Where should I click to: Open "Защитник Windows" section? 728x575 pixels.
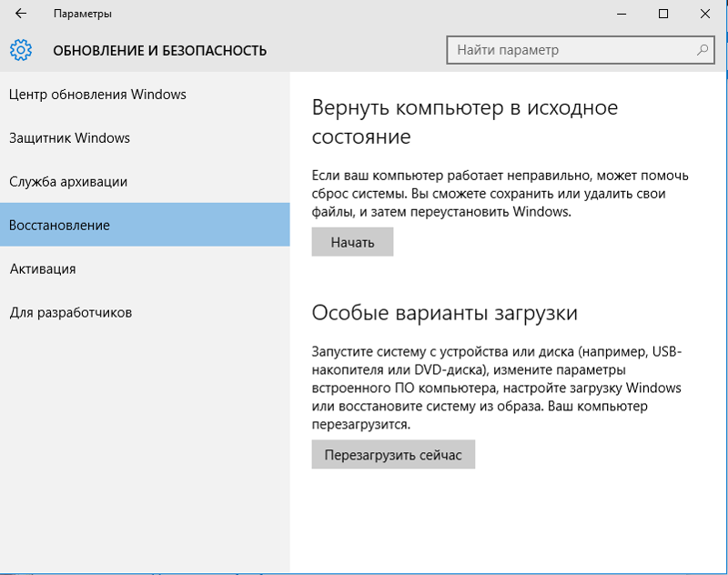[x=145, y=137]
